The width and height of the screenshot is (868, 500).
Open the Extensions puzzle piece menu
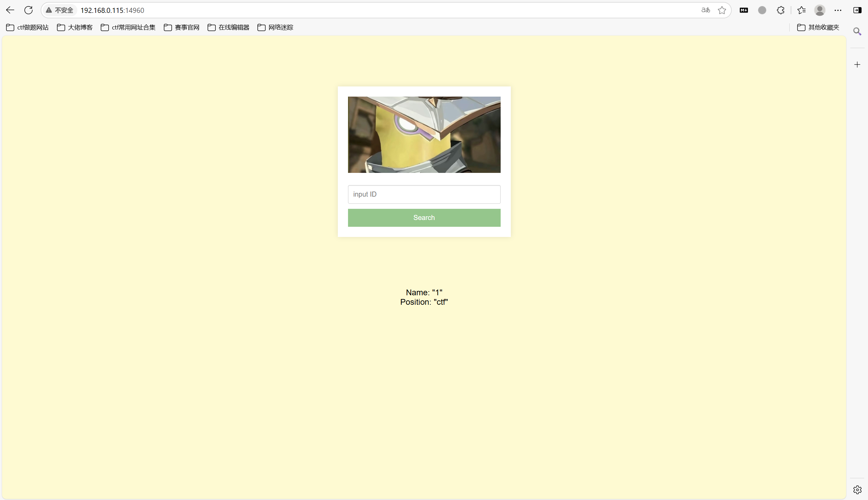tap(781, 10)
